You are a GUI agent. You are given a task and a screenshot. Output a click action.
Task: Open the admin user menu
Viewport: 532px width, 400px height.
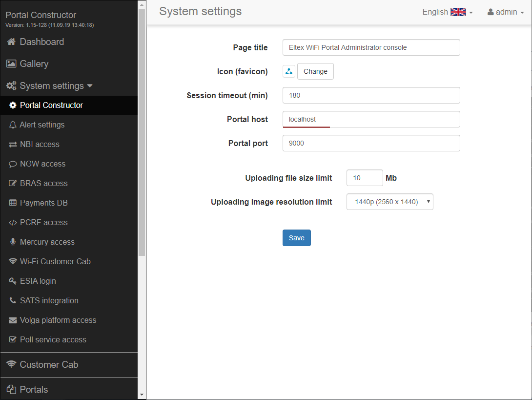click(506, 12)
